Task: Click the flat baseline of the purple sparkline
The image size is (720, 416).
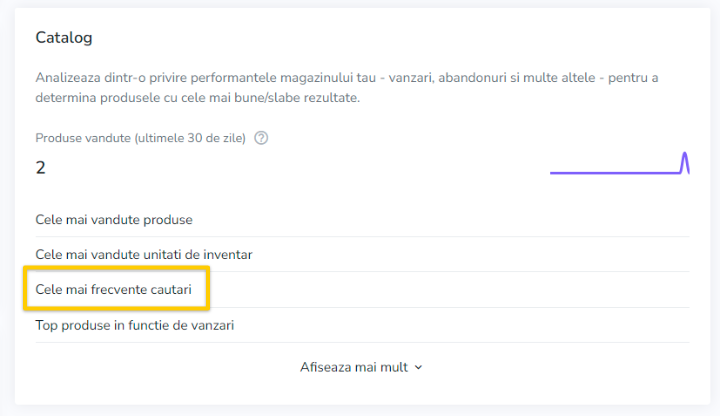Action: [x=615, y=173]
